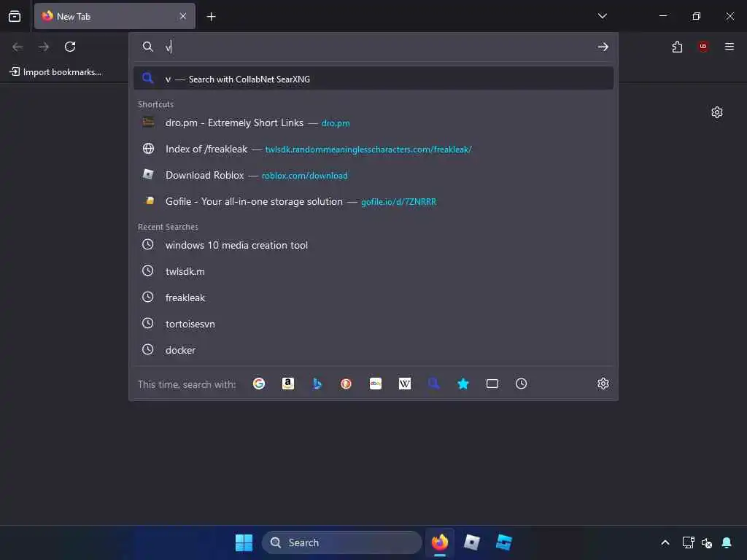Select the Search with CollabNet SearXNG suggestion
Viewport: 747px width, 560px height.
click(373, 79)
